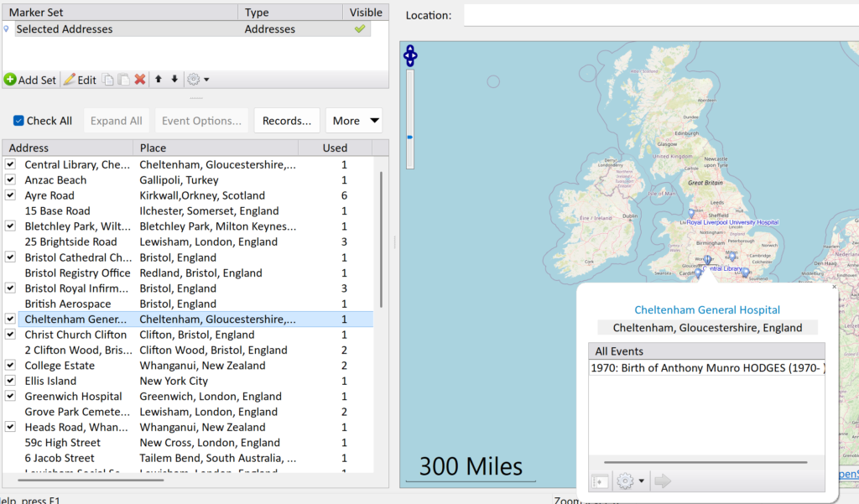Select the 6 Jacob Street row
859x504 pixels.
tap(188, 458)
